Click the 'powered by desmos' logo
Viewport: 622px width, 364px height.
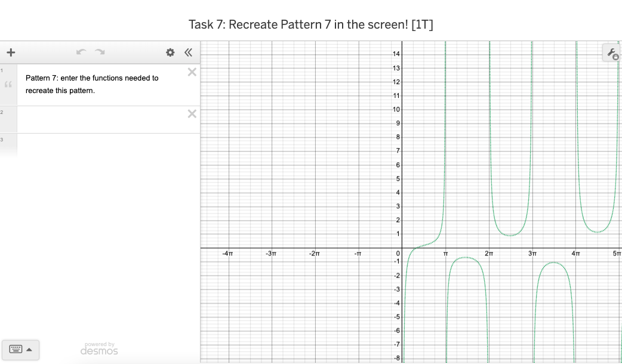point(99,348)
